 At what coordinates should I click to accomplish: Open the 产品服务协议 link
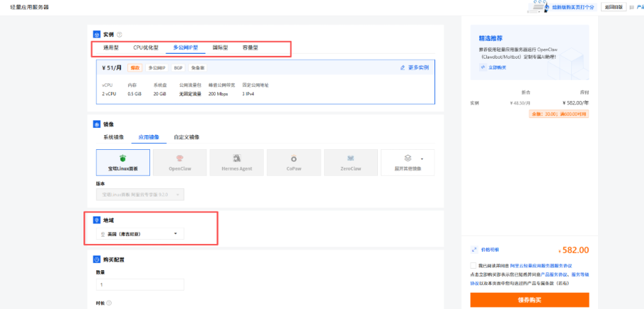(x=553, y=274)
